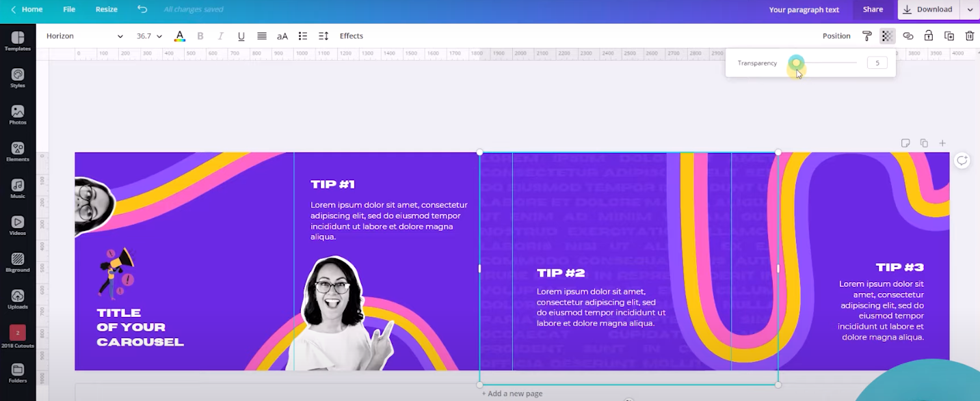980x401 pixels.
Task: Expand the arrow next to Download
Action: click(970, 10)
